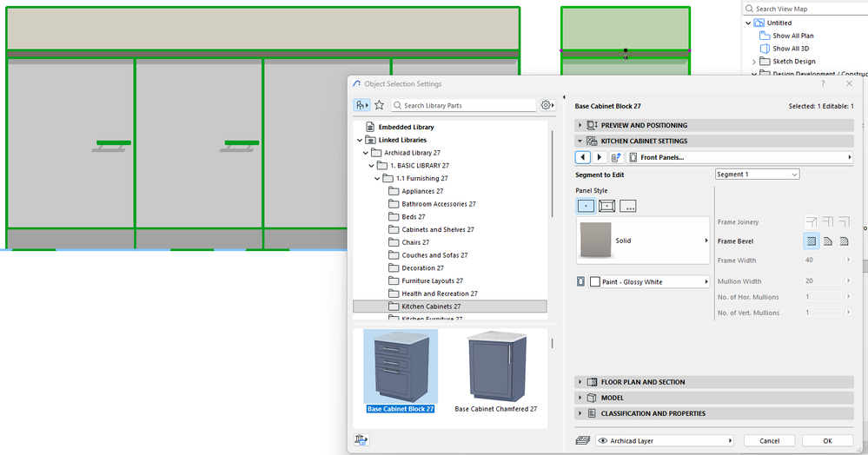Image resolution: width=868 pixels, height=455 pixels.
Task: Select the solid flat panel style
Action: 586,206
